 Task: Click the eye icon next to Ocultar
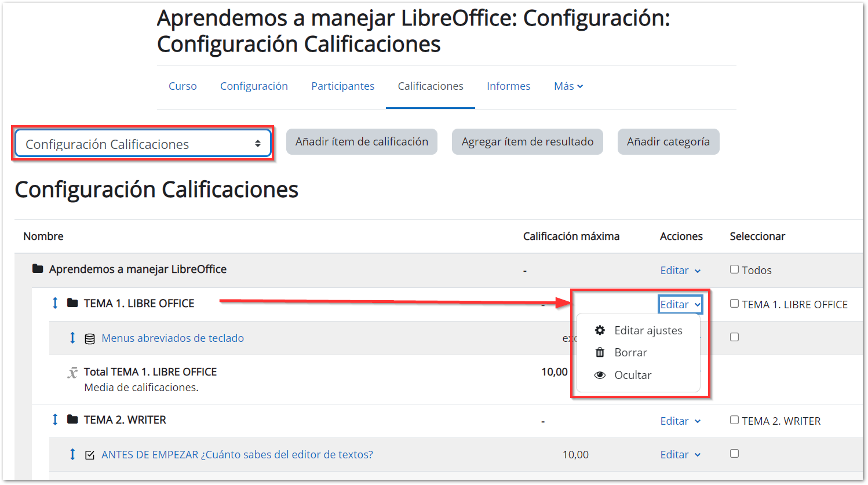pos(600,375)
